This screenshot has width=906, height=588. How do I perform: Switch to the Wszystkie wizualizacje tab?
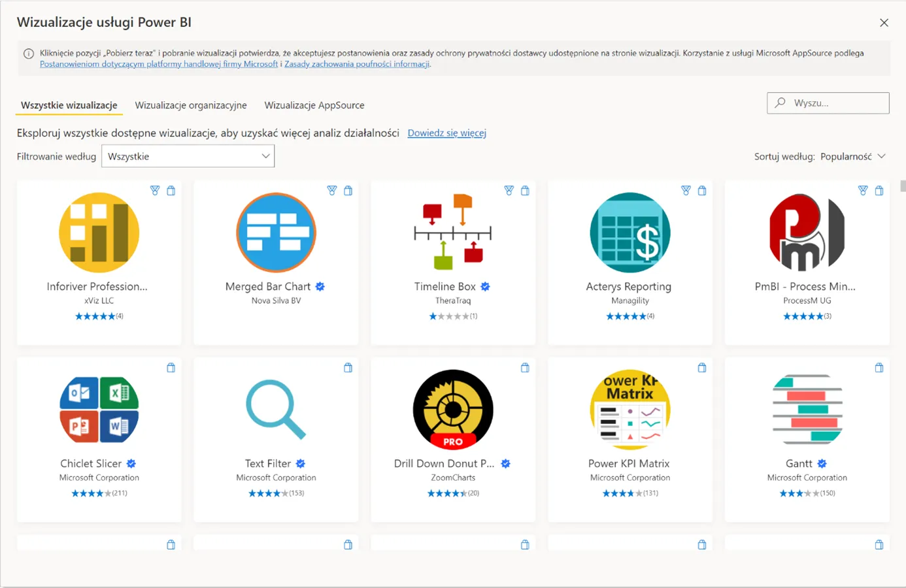coord(69,105)
